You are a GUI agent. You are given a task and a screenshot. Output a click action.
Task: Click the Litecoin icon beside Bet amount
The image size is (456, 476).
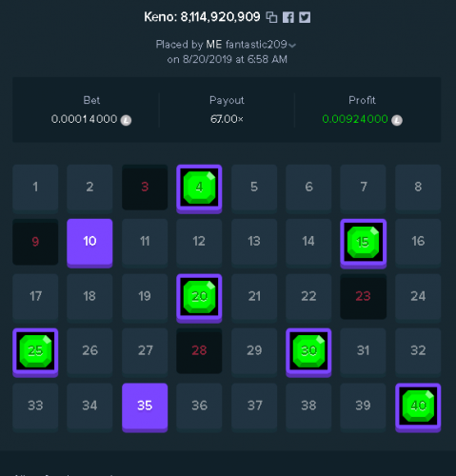pos(126,120)
